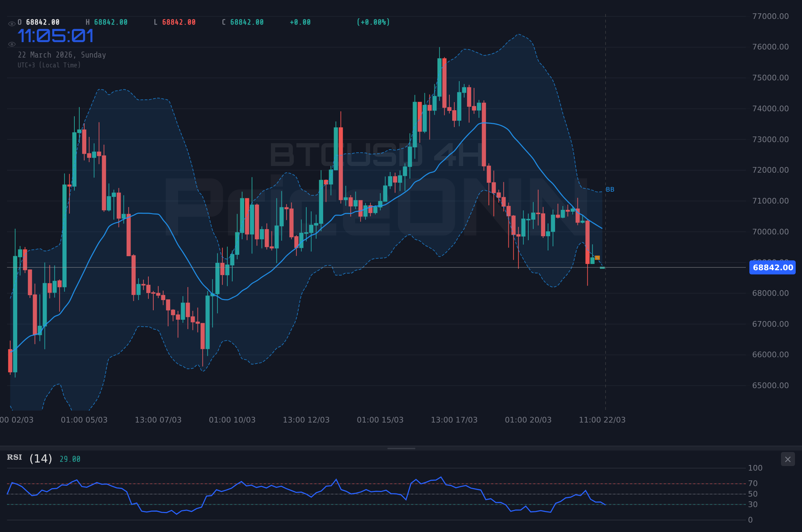
Task: Open the UTC+3 (Local Time) timezone setting
Action: [49, 65]
